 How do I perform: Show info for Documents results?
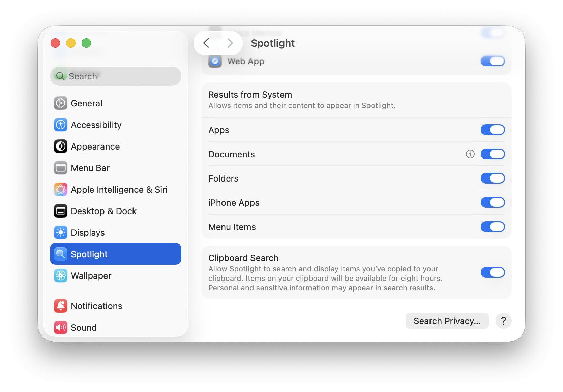tap(470, 154)
